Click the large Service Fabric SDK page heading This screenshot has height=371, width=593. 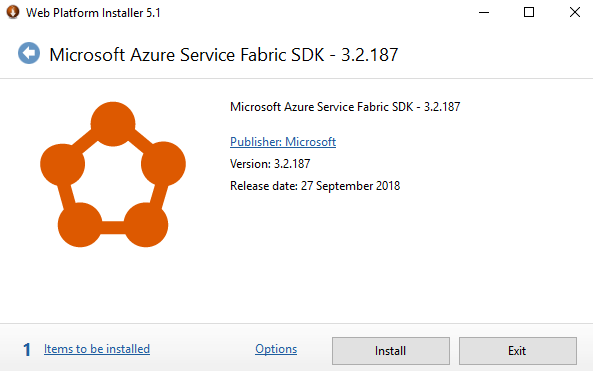[224, 55]
